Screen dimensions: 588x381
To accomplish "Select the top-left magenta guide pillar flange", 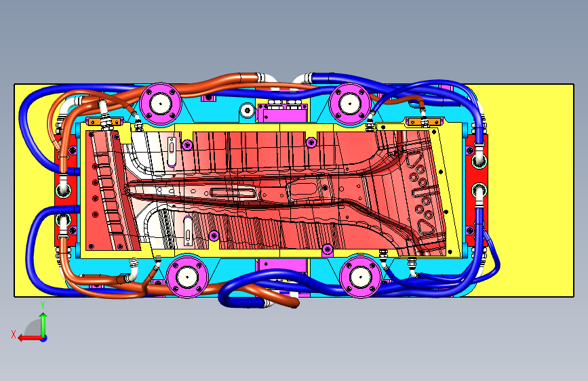I will [x=161, y=104].
